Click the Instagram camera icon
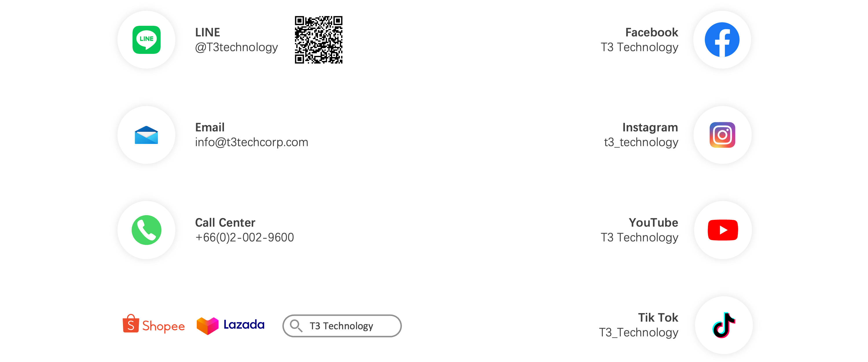This screenshot has height=362, width=868. 722,135
